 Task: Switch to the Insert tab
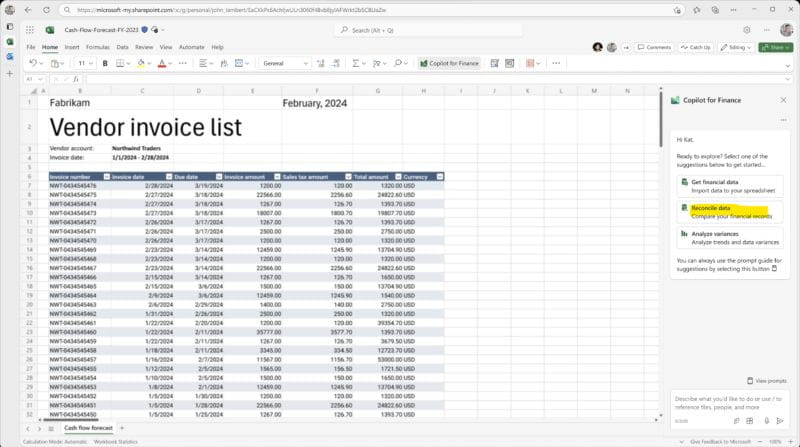pos(71,47)
